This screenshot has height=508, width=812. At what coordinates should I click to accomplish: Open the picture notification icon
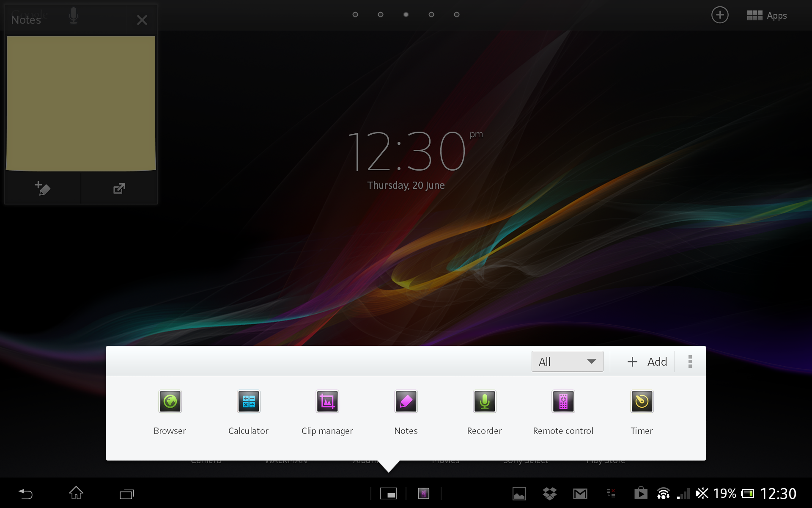coord(519,494)
